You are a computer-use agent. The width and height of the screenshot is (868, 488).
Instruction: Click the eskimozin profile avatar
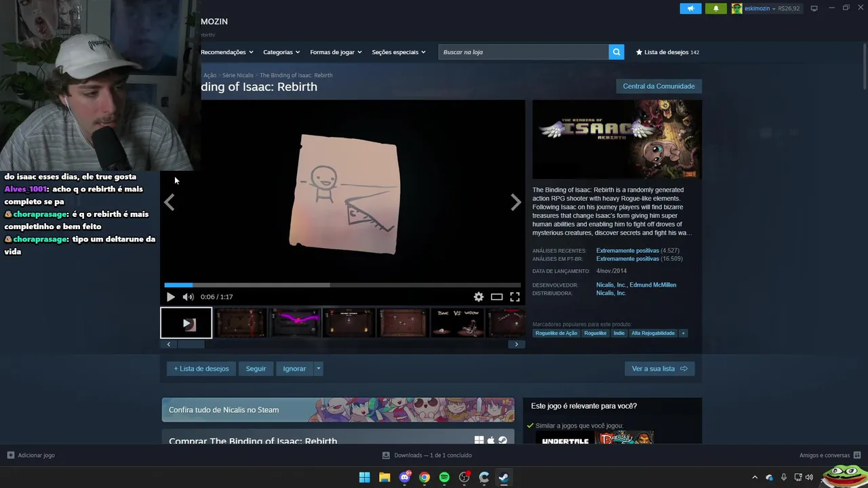(x=736, y=9)
